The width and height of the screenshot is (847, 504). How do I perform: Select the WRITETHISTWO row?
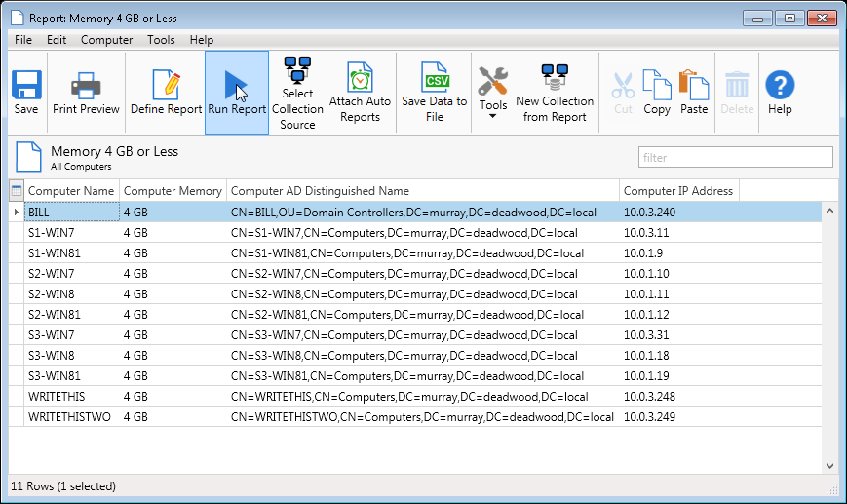tap(69, 417)
